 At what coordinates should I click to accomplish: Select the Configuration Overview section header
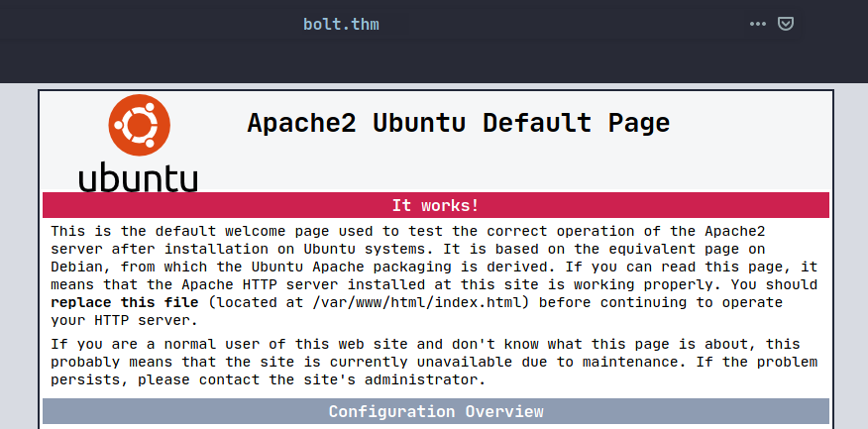pyautogui.click(x=435, y=411)
